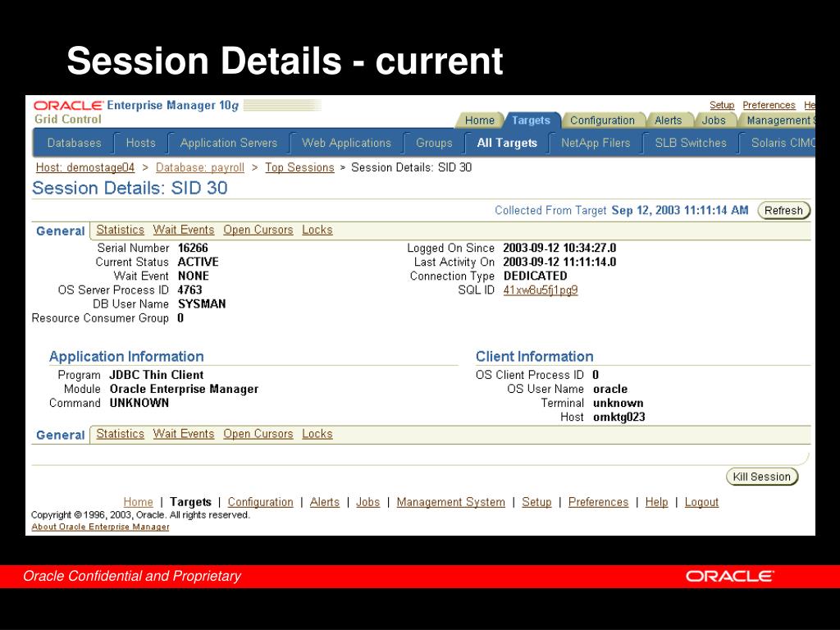Open the Management System footer link
The width and height of the screenshot is (840, 630).
[x=450, y=502]
